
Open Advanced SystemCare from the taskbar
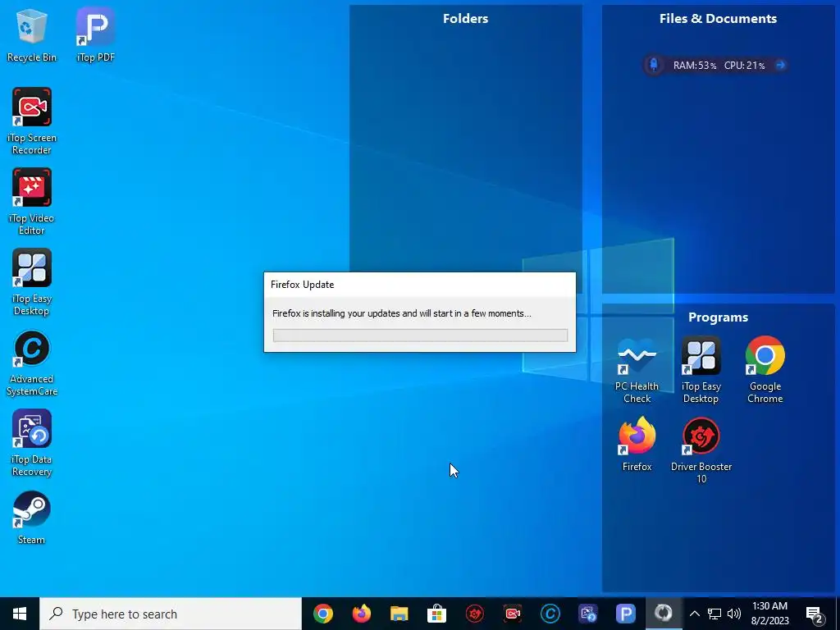click(x=550, y=614)
